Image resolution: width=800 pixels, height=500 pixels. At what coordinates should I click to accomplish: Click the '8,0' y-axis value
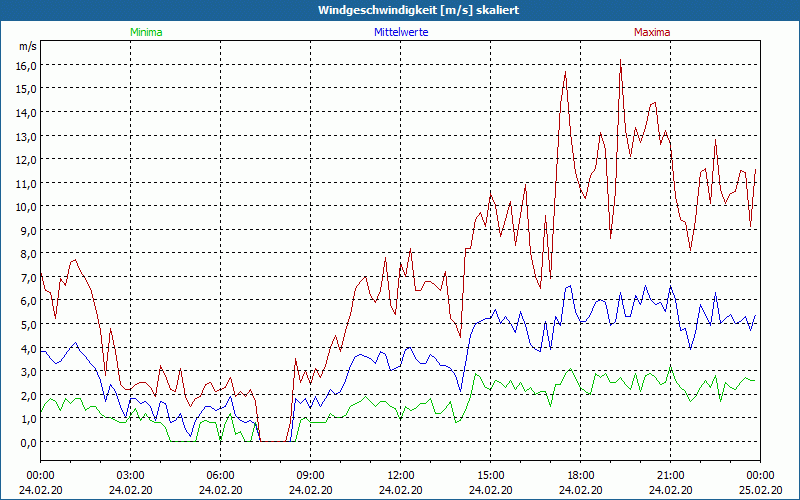29,254
